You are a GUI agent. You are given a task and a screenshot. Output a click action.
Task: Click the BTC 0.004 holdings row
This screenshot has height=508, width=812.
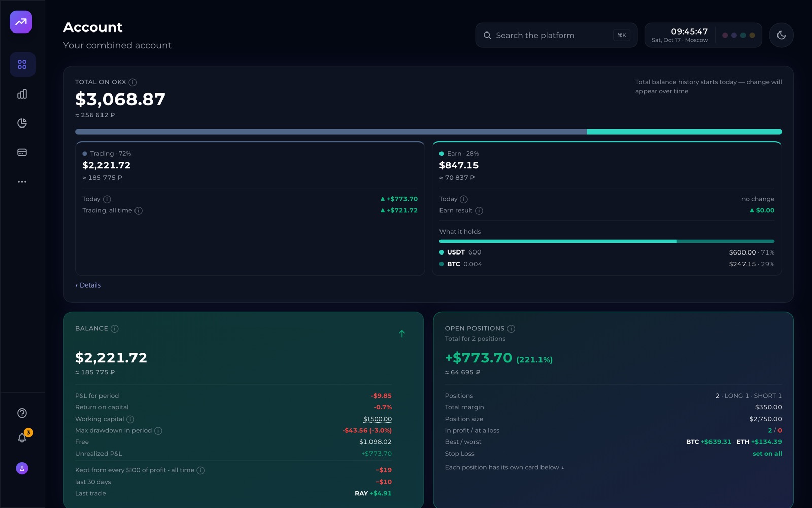tap(607, 264)
